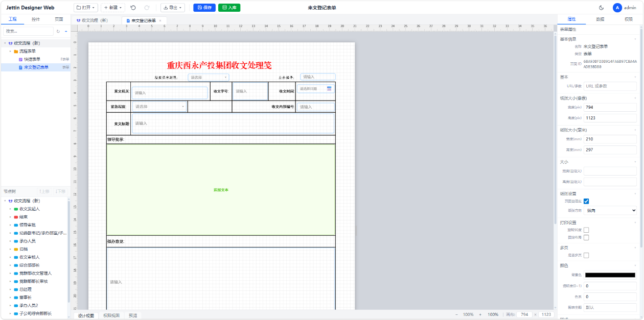Image resolution: width=644 pixels, height=320 pixels.
Task: Toggle the 旋转90度 checkbox
Action: coord(586,230)
